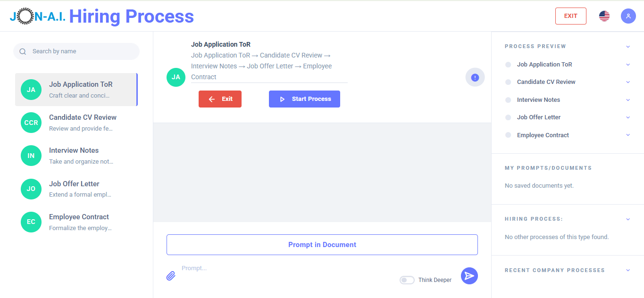Click the search magnifier icon in the sidebar
This screenshot has height=298, width=644.
[x=22, y=51]
